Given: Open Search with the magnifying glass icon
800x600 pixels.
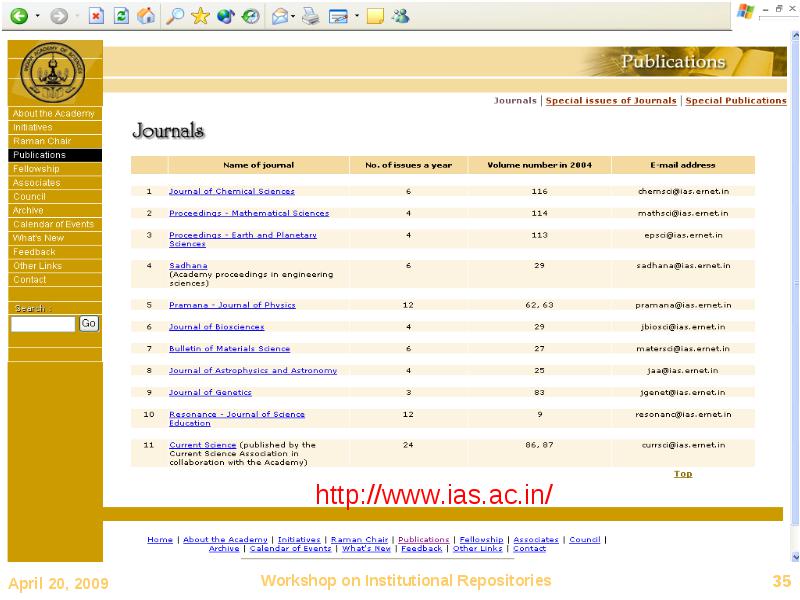Looking at the screenshot, I should pyautogui.click(x=175, y=16).
